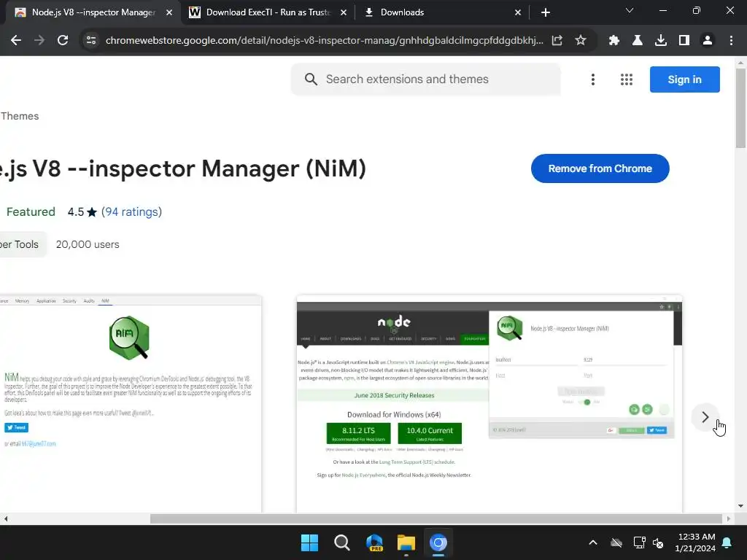Open the Chrome profile icon
The width and height of the screenshot is (747, 560).
(708, 41)
